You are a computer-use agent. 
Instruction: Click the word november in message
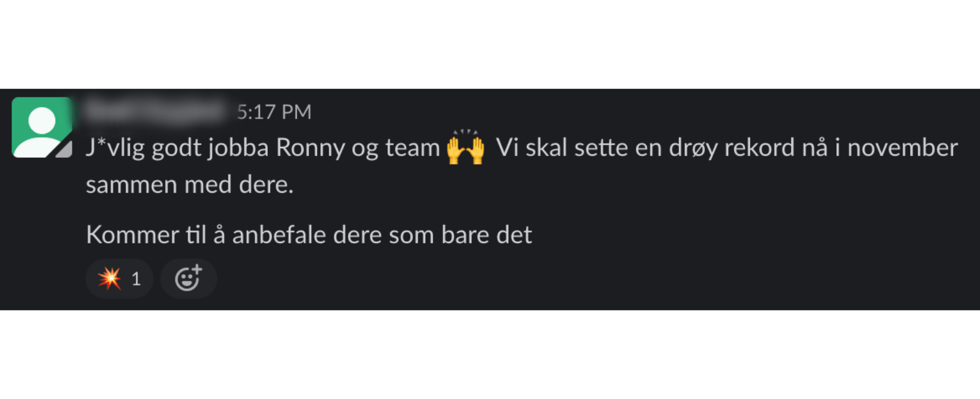(x=903, y=148)
